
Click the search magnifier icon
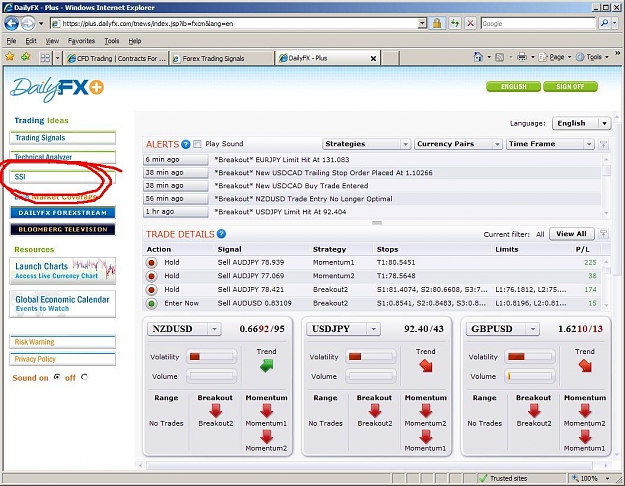pos(605,24)
